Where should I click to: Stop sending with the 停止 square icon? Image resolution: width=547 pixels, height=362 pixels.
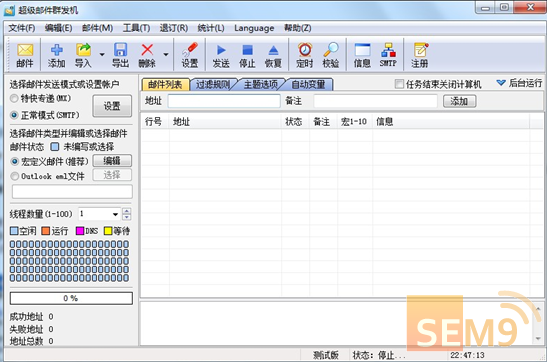tap(247, 55)
